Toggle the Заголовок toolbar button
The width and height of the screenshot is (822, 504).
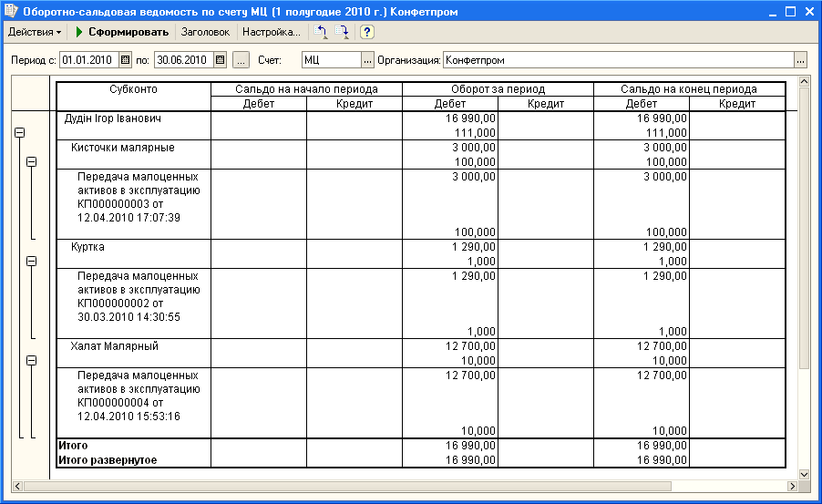click(205, 32)
